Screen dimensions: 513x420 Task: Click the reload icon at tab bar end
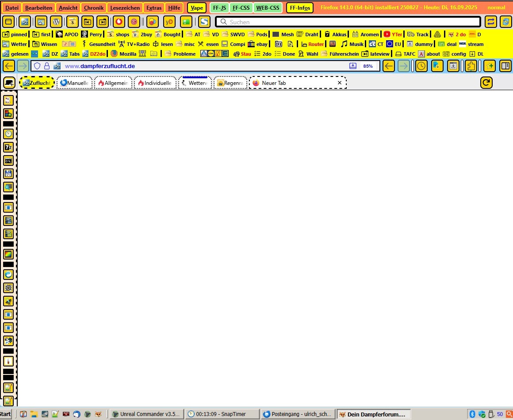486,83
